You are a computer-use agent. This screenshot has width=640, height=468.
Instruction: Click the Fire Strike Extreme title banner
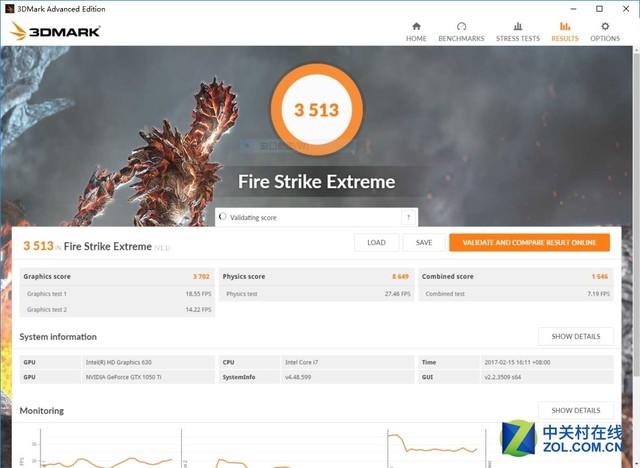(x=317, y=182)
